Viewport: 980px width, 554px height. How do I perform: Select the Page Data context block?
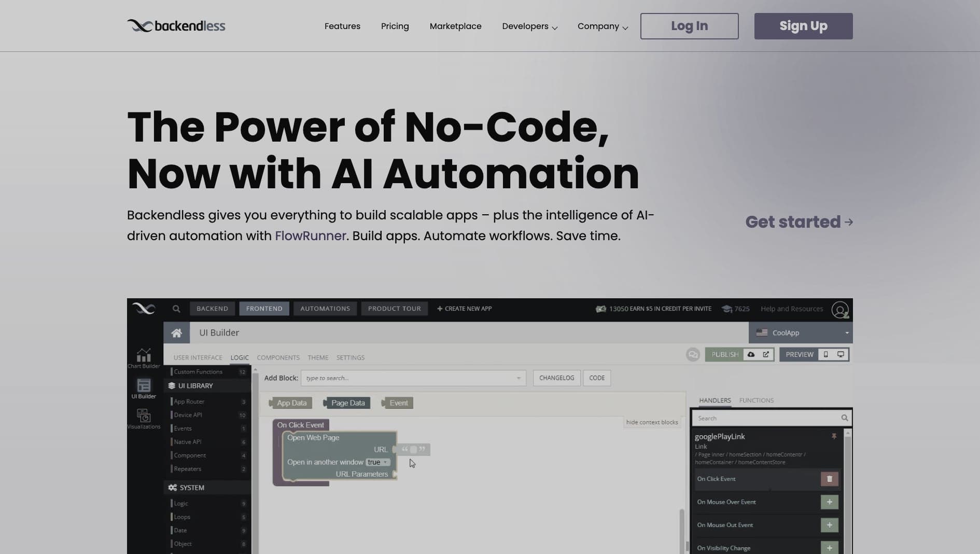[346, 403]
